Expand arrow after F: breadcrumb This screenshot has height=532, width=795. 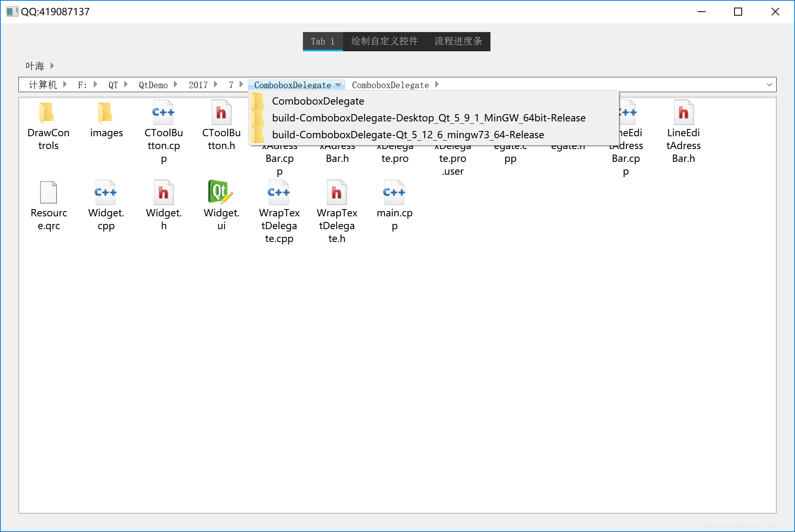pos(95,84)
